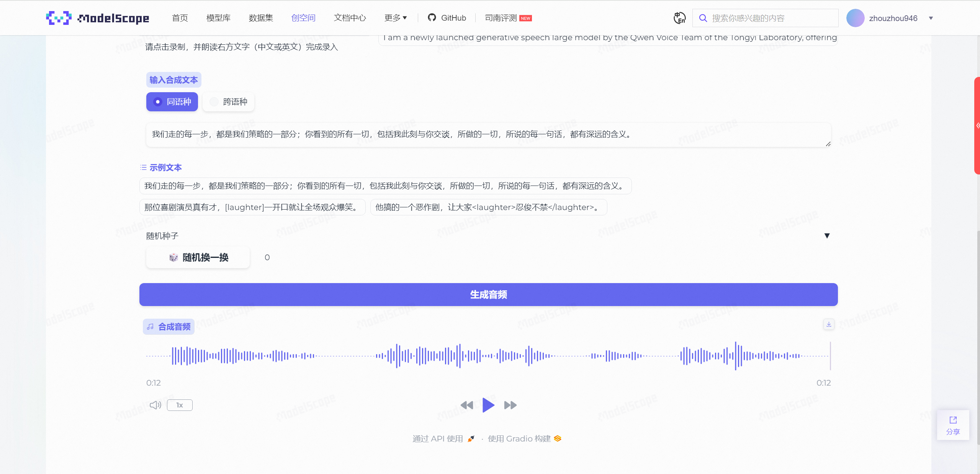This screenshot has width=980, height=474.
Task: Open the 更多 dropdown menu
Action: (395, 18)
